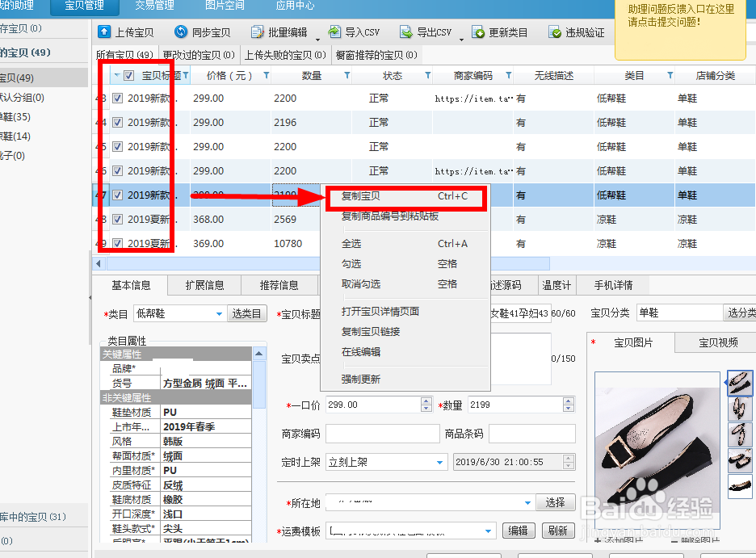Open the filter icon on 状态 column
The height and width of the screenshot is (558, 756).
point(427,75)
